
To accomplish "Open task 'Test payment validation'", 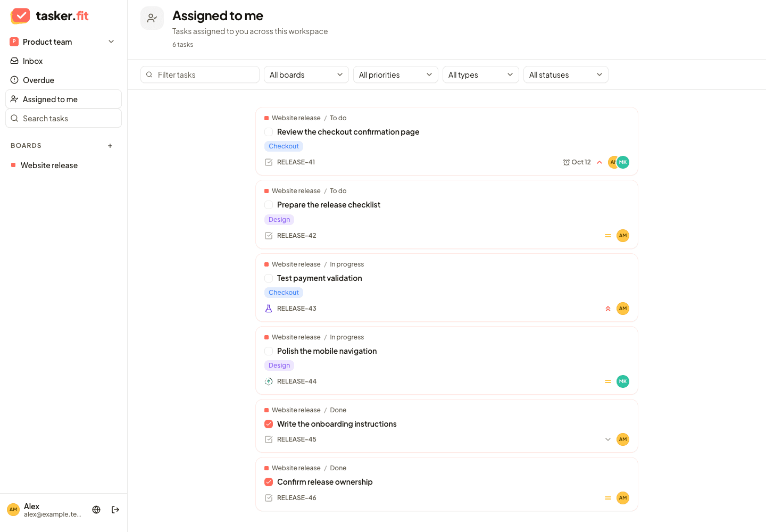I will [320, 278].
